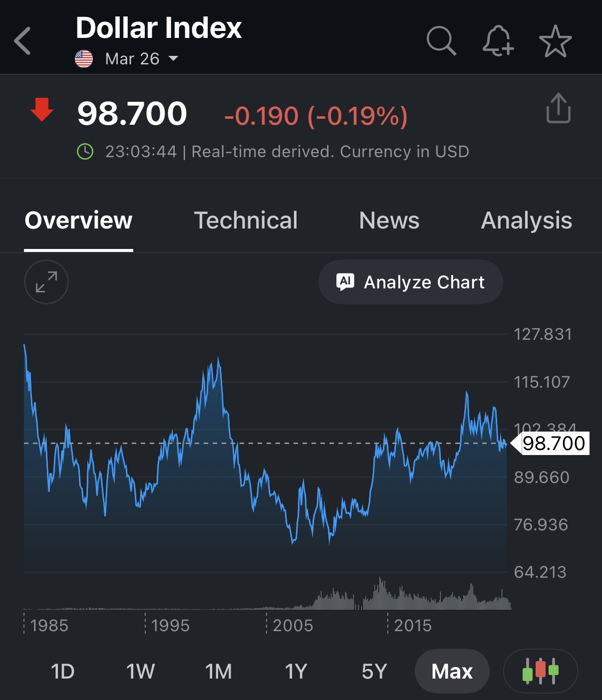Tap the AI Analyze Chart button
Screen dimensions: 602x700
[x=410, y=282]
